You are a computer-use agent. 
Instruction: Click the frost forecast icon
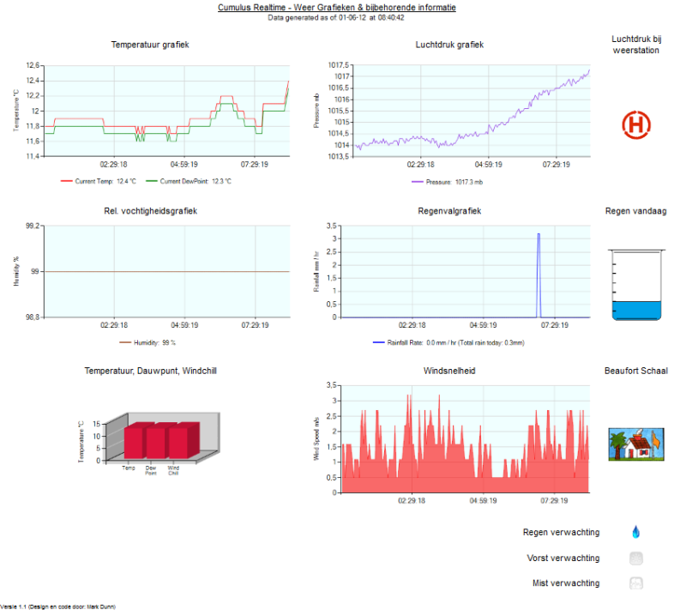point(635,559)
